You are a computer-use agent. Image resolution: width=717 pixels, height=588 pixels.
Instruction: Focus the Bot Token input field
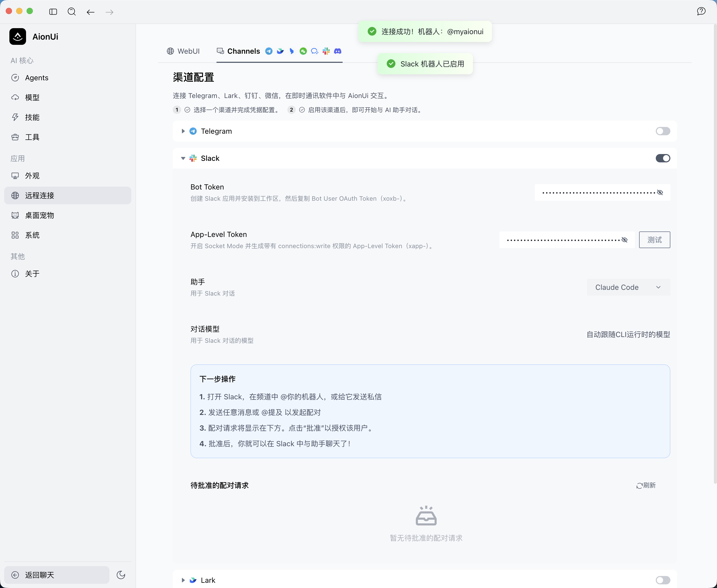click(x=602, y=192)
